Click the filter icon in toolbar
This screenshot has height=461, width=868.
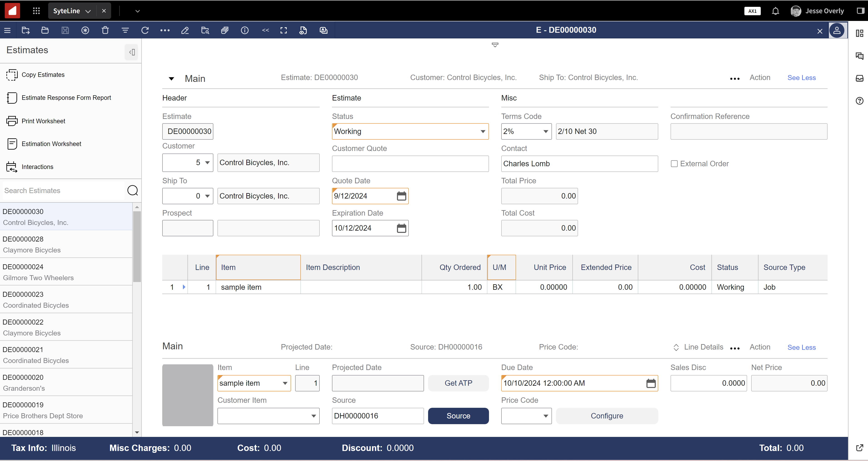click(x=125, y=30)
